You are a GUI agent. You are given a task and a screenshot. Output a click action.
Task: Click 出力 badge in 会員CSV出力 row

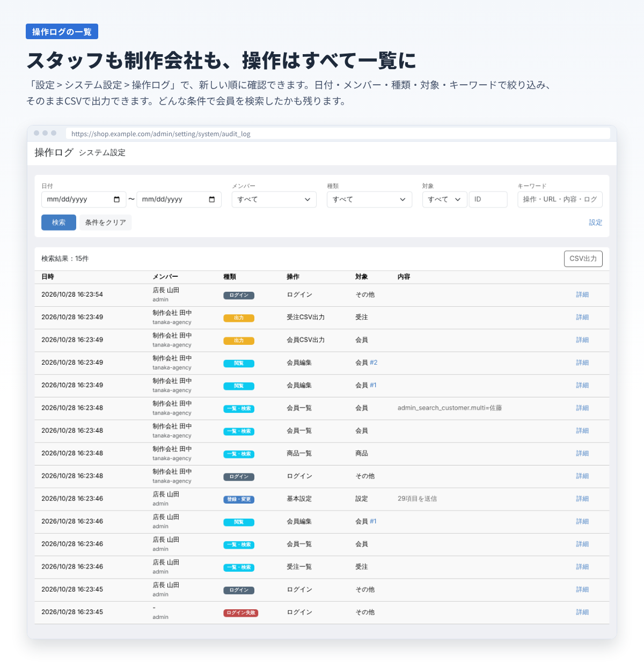(239, 341)
